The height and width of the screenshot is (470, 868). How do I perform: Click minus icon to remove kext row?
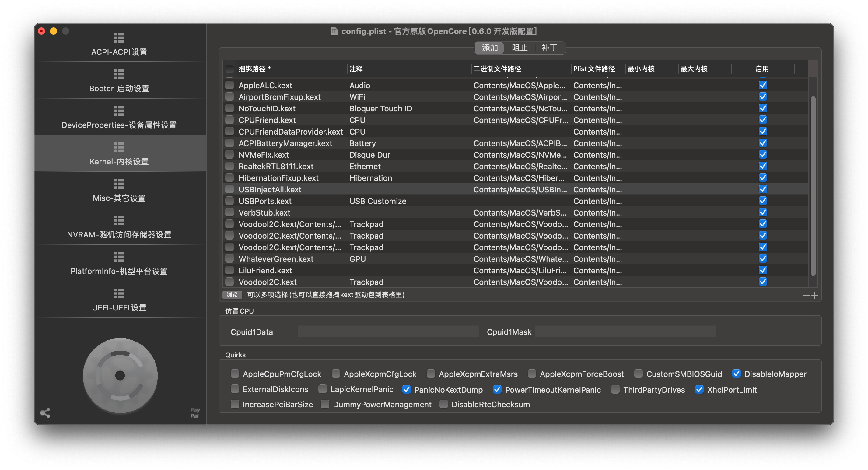[806, 296]
